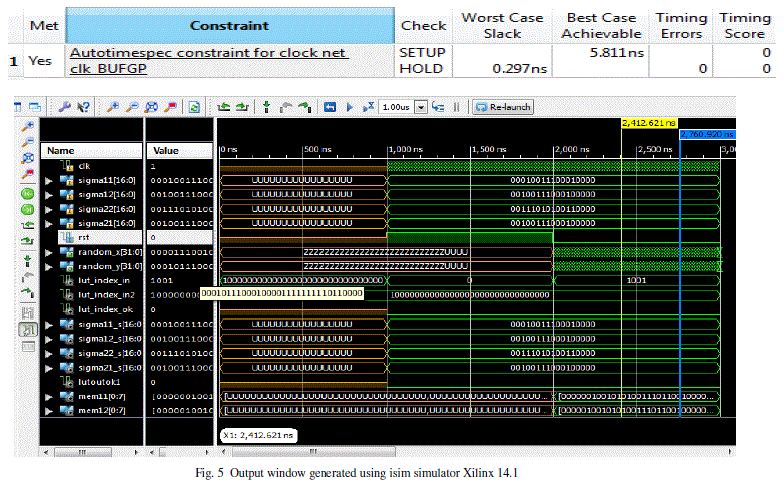
Task: Select the rst signal row
Action: click(x=91, y=237)
